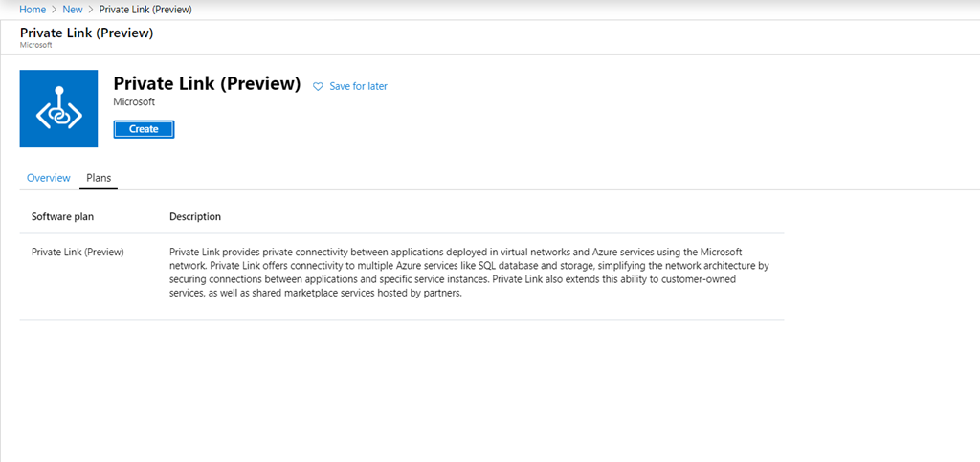The height and width of the screenshot is (462, 980).
Task: Click the Save for later link
Action: tap(358, 86)
